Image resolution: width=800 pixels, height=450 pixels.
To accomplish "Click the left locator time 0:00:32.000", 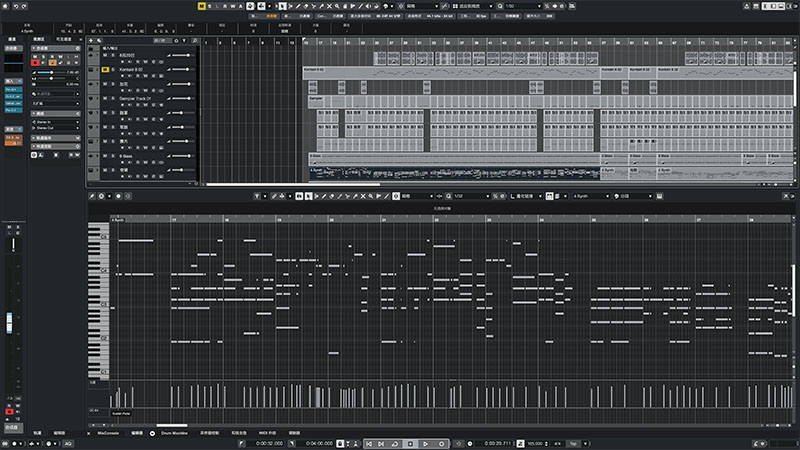I will (269, 444).
